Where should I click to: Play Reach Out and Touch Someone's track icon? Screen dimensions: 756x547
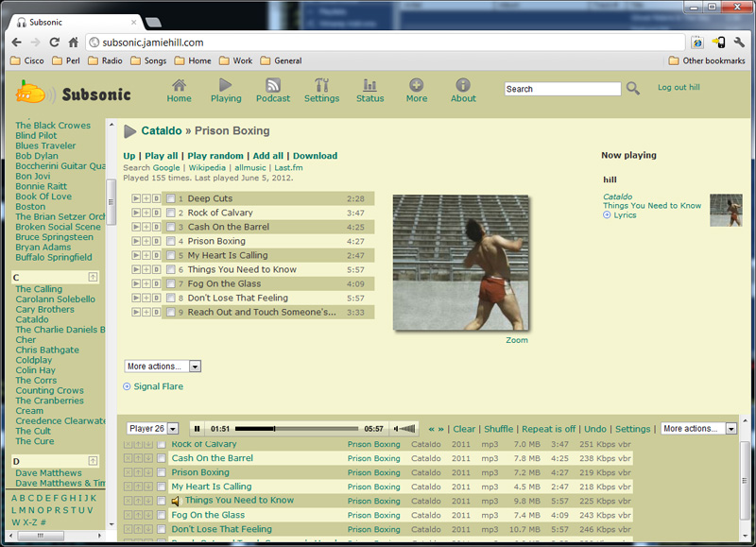click(136, 313)
